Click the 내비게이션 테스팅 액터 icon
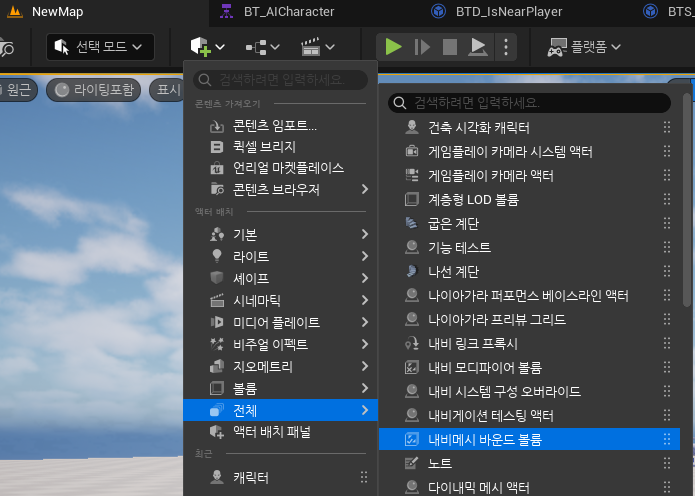The height and width of the screenshot is (496, 695). point(412,415)
